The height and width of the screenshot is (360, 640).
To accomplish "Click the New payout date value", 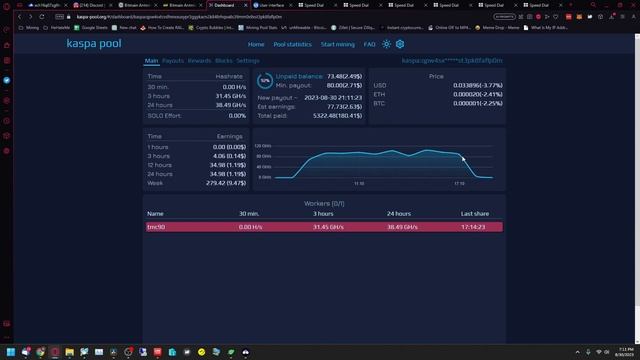I will 333,98.
